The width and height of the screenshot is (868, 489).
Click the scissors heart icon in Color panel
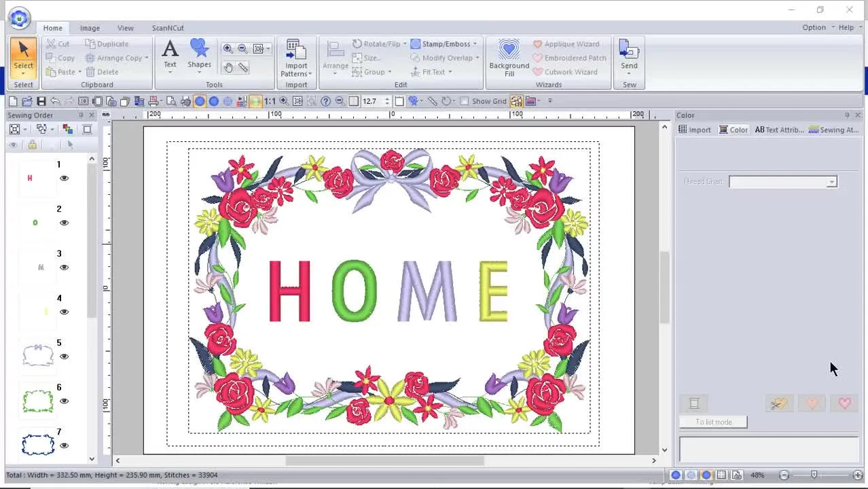pos(779,403)
